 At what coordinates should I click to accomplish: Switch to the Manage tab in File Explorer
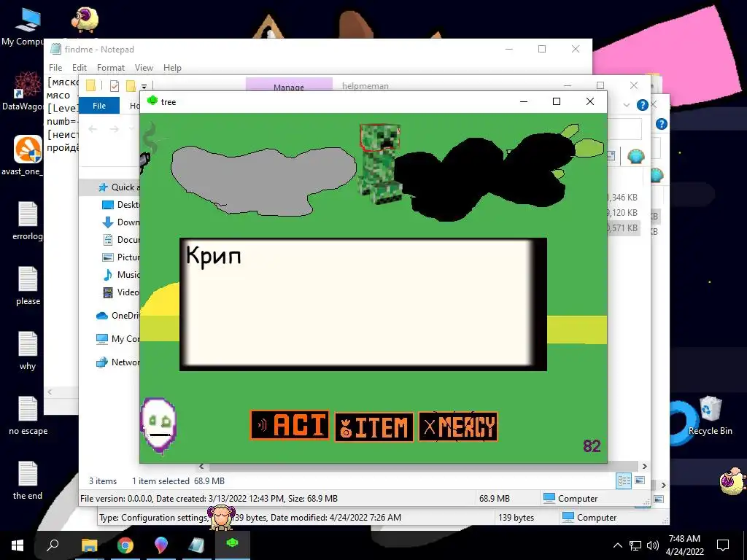pyautogui.click(x=289, y=86)
